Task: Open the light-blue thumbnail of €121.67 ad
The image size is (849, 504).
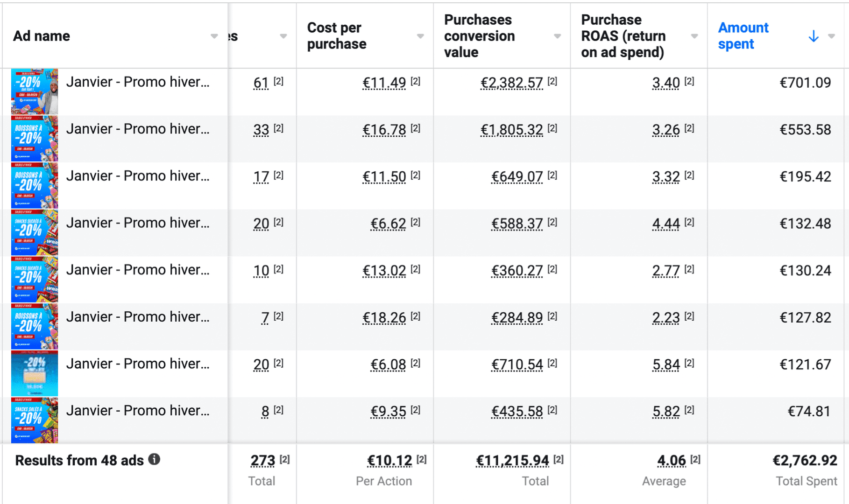Action: pos(35,373)
